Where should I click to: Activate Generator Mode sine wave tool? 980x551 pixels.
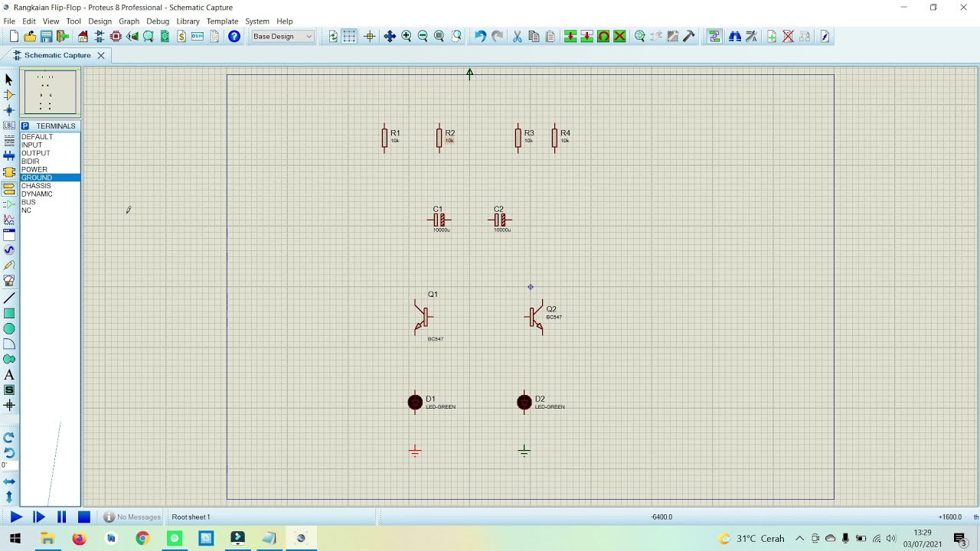[x=9, y=250]
